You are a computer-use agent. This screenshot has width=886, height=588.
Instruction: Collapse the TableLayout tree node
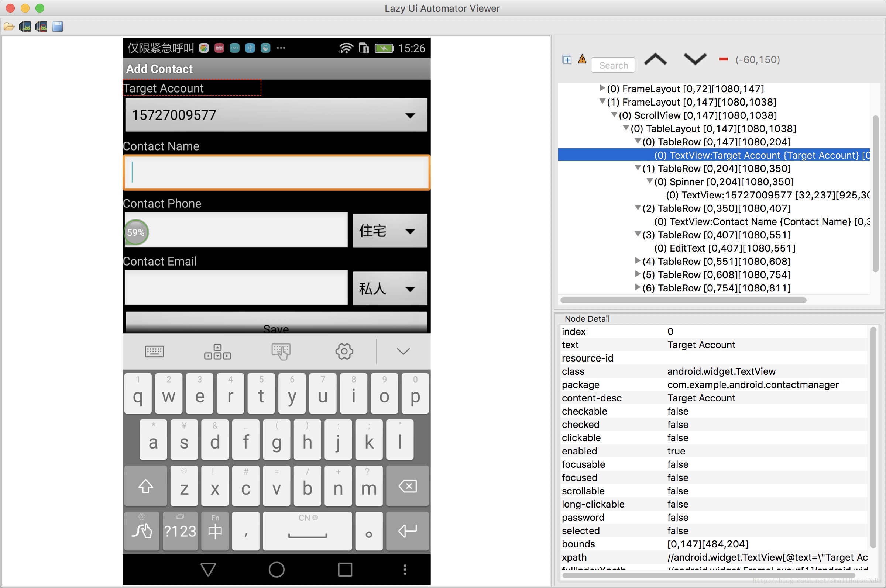626,128
